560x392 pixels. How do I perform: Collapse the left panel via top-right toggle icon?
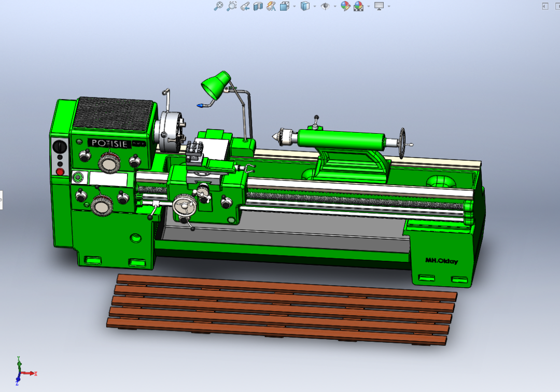(545, 6)
